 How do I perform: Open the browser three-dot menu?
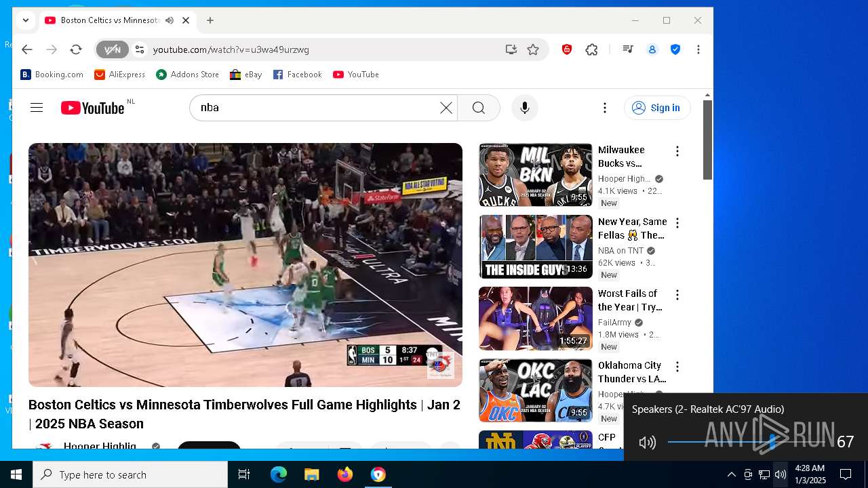click(698, 49)
